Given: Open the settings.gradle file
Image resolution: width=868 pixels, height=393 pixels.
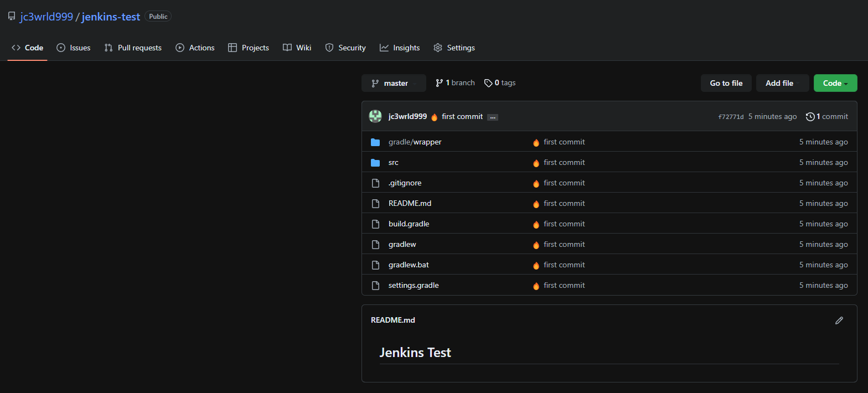Looking at the screenshot, I should coord(414,286).
